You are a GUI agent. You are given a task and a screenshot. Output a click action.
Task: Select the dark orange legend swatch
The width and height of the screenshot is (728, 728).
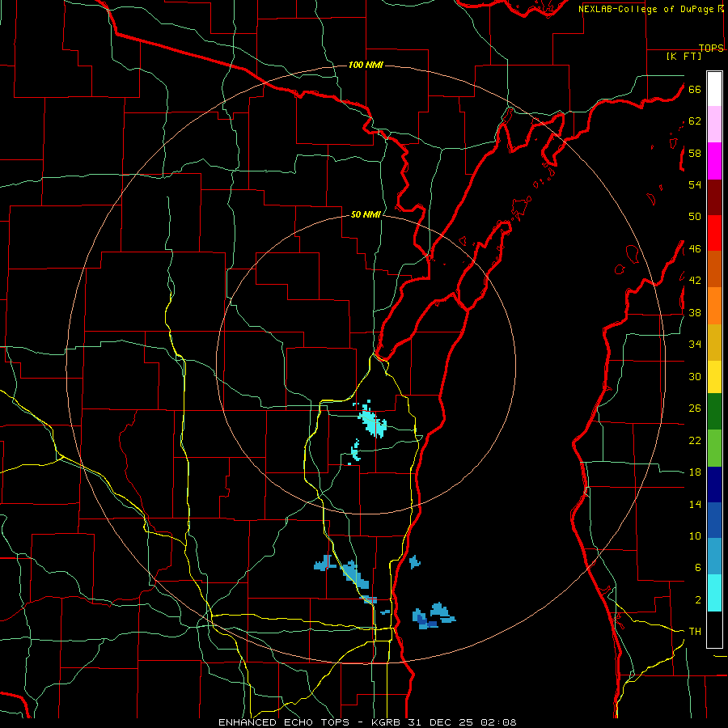coord(714,269)
